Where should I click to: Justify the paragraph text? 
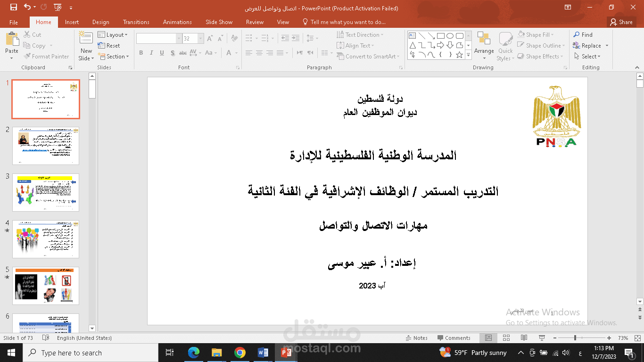tap(280, 53)
